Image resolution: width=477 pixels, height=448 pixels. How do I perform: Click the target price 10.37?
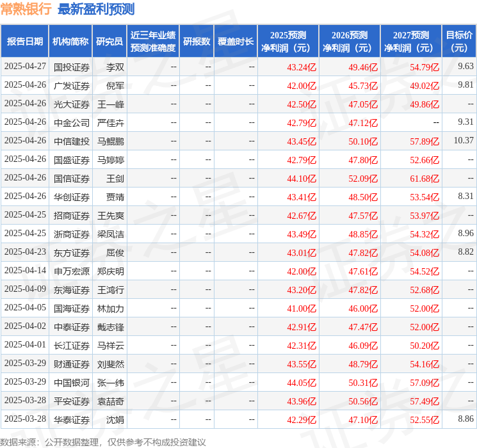pos(464,140)
